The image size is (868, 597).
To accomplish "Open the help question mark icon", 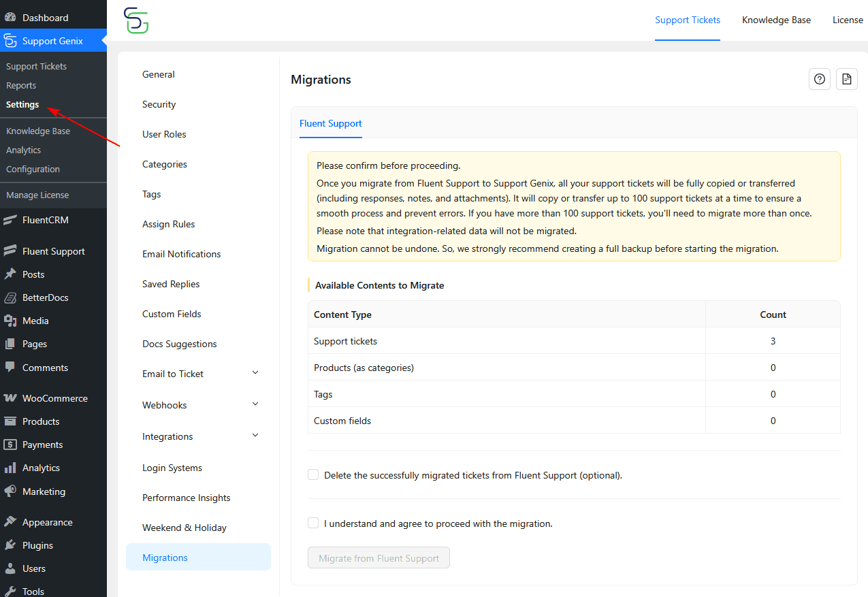I will (820, 79).
